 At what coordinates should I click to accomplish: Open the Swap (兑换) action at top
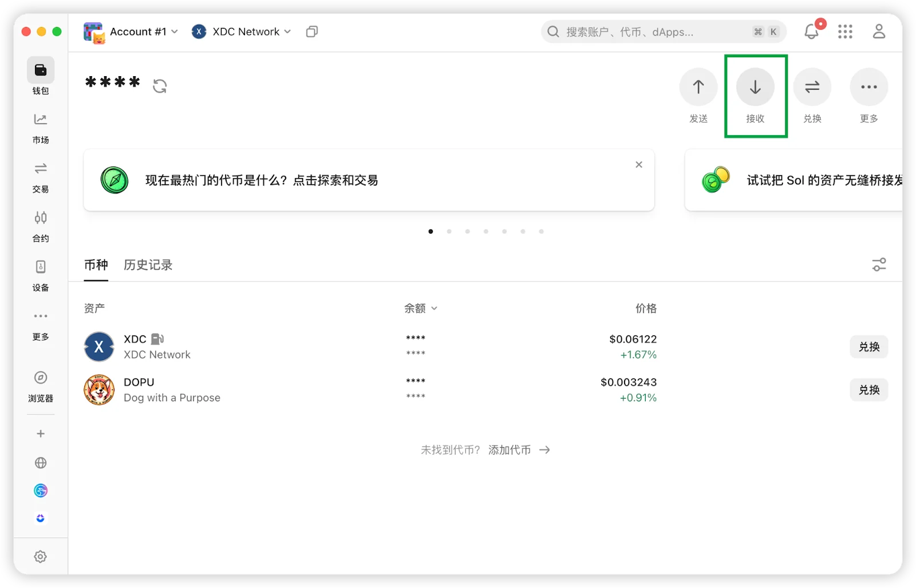pyautogui.click(x=812, y=87)
